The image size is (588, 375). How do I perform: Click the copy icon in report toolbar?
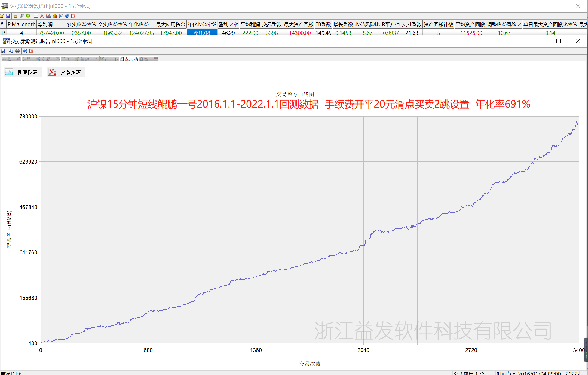coord(11,51)
